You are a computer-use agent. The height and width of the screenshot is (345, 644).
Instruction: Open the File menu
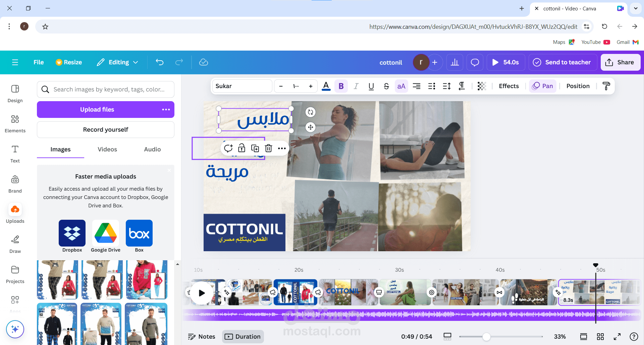(39, 62)
